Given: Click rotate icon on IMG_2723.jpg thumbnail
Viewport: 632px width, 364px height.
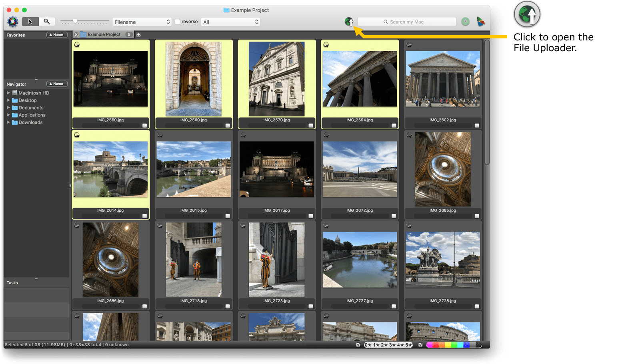Looking at the screenshot, I should [243, 226].
